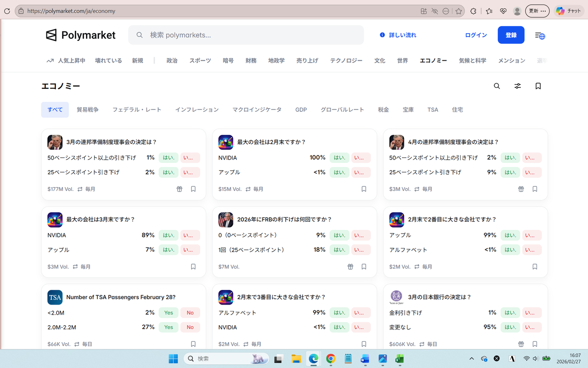
Task: Bookmark the 2月末で3番目に大きな会社ですか？ card
Action: pyautogui.click(x=364, y=344)
